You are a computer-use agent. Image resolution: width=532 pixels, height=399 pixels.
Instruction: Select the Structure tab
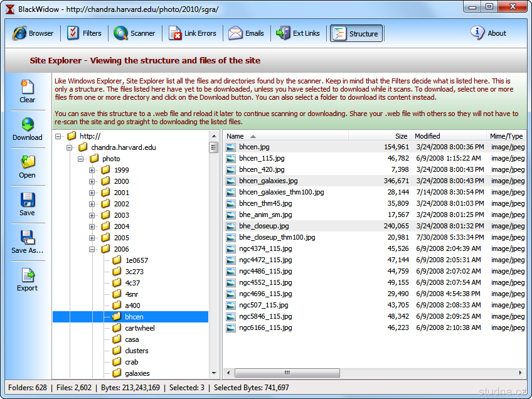pos(356,33)
